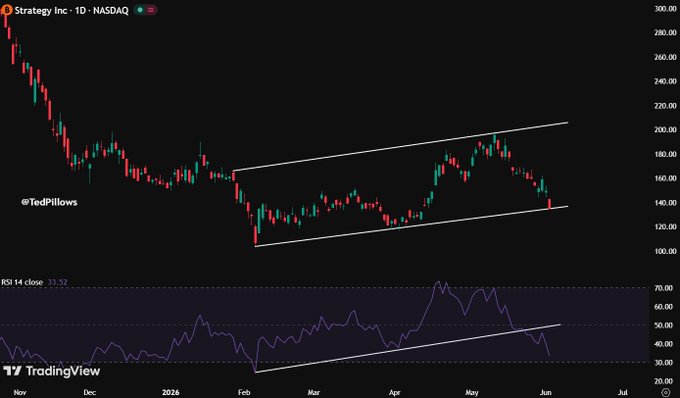Click the May label on time axis
This screenshot has width=680, height=398.
pos(472,392)
